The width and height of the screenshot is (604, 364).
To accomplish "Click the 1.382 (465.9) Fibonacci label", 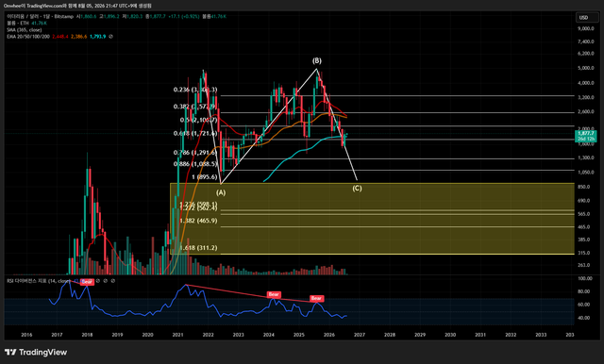I will [198, 221].
